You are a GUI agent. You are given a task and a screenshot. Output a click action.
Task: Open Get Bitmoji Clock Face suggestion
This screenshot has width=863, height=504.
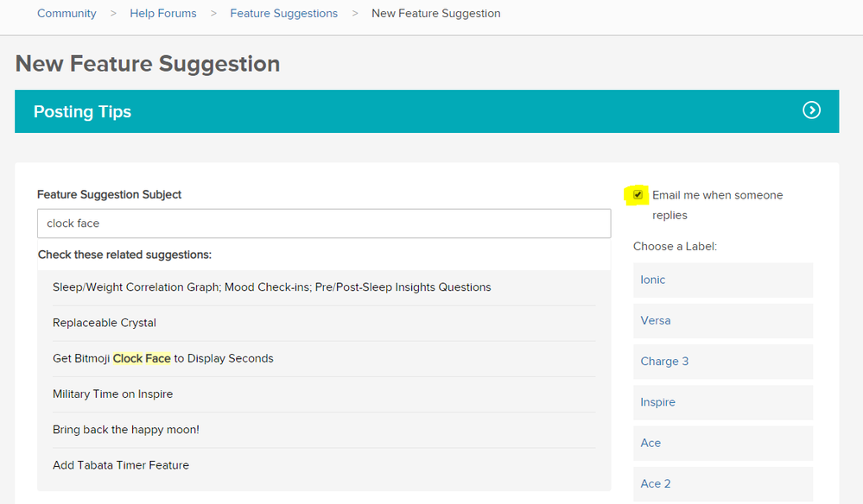[162, 358]
